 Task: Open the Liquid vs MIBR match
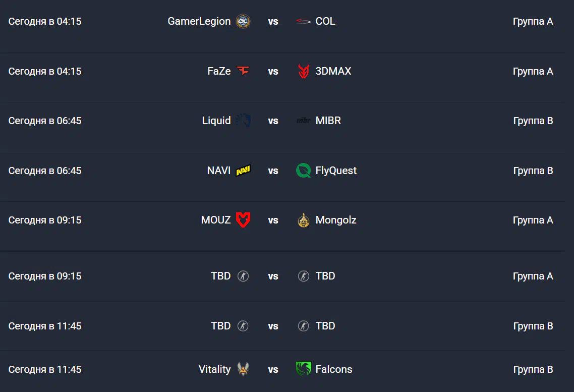coord(282,121)
